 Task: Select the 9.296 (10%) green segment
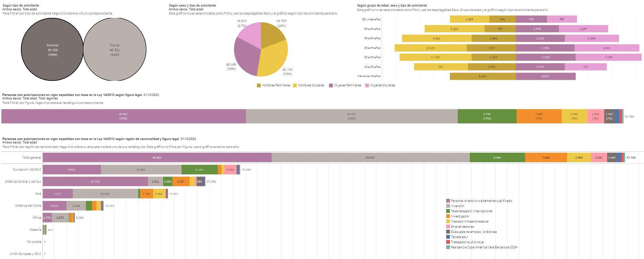coord(487,116)
